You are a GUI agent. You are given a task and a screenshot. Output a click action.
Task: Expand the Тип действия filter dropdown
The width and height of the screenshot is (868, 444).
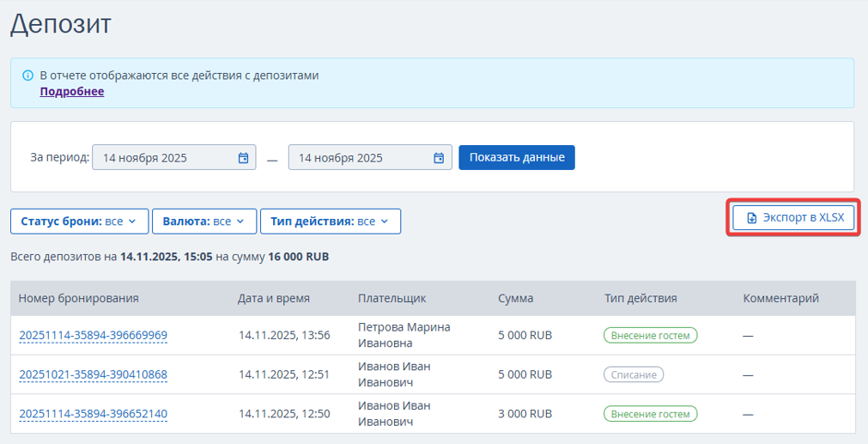click(330, 222)
